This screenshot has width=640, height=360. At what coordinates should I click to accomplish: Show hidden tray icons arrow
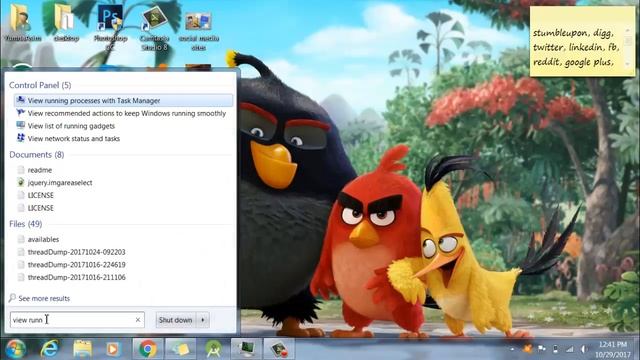(x=512, y=349)
